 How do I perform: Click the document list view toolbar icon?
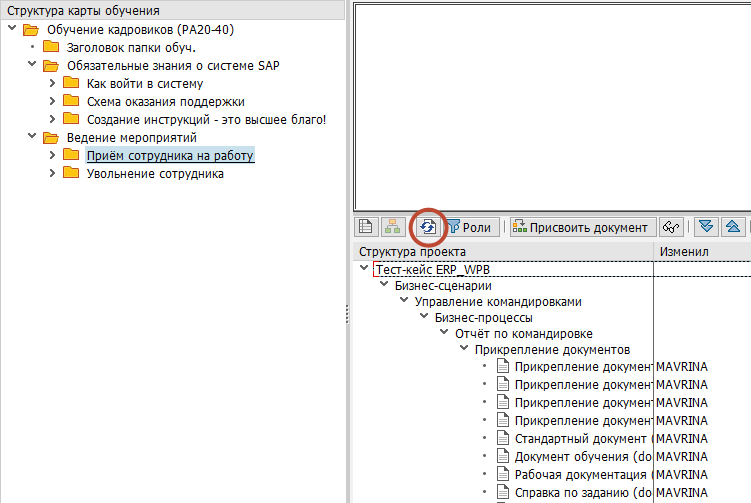pyautogui.click(x=366, y=227)
